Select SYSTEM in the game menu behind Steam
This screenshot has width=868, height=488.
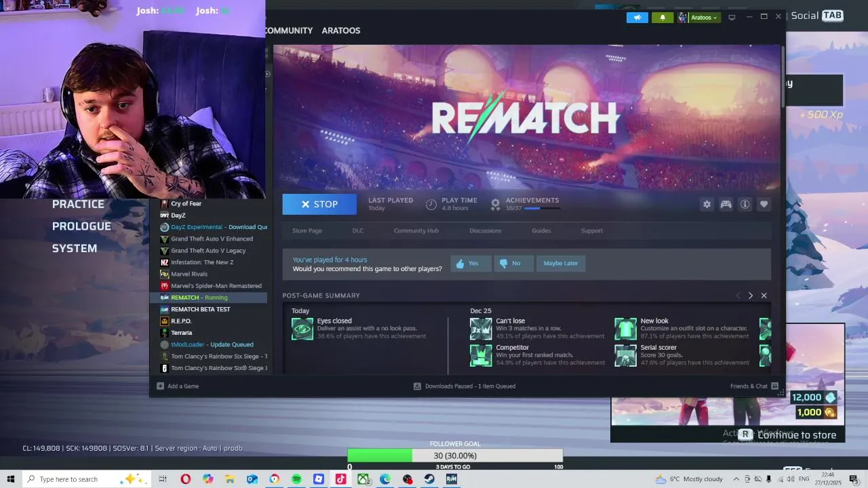point(75,248)
